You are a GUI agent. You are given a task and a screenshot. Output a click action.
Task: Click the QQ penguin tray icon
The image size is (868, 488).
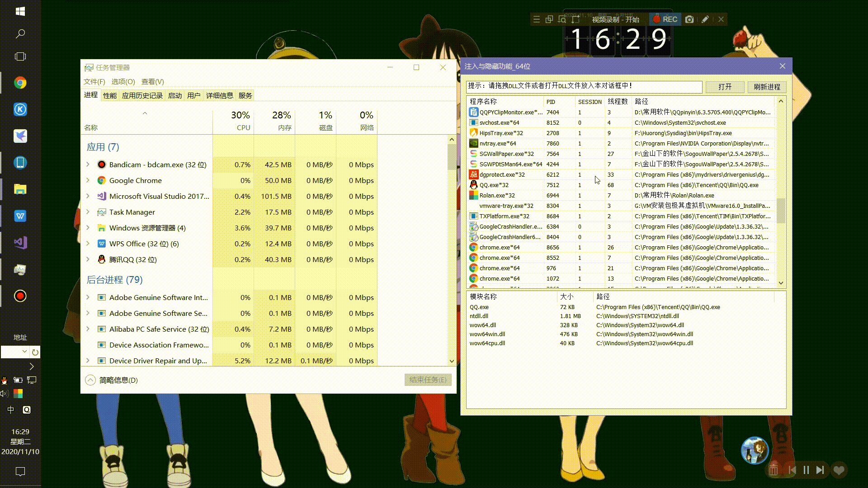tap(5, 380)
